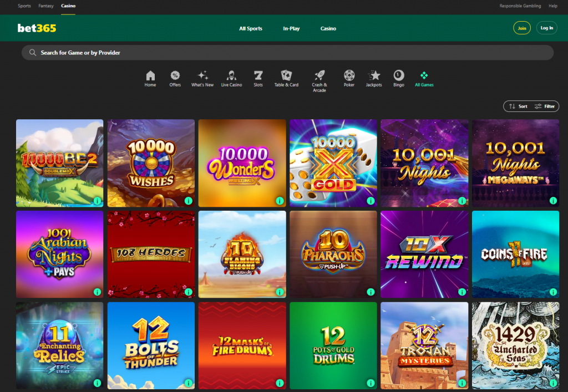568x392 pixels.
Task: Open the Home casino category
Action: click(150, 79)
